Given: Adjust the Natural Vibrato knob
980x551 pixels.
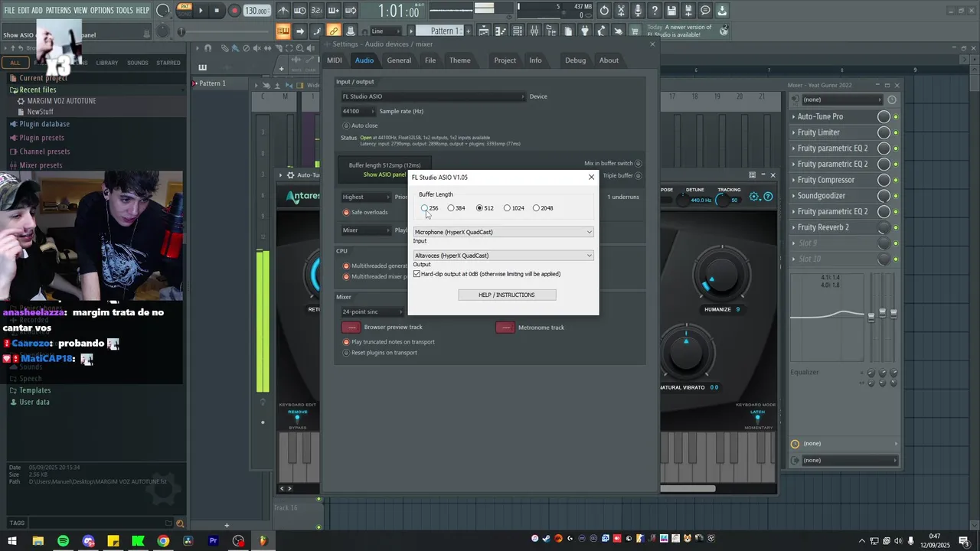Looking at the screenshot, I should pos(686,351).
